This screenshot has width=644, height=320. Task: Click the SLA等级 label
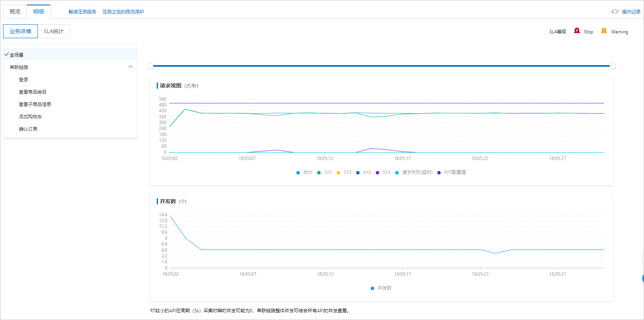[558, 32]
